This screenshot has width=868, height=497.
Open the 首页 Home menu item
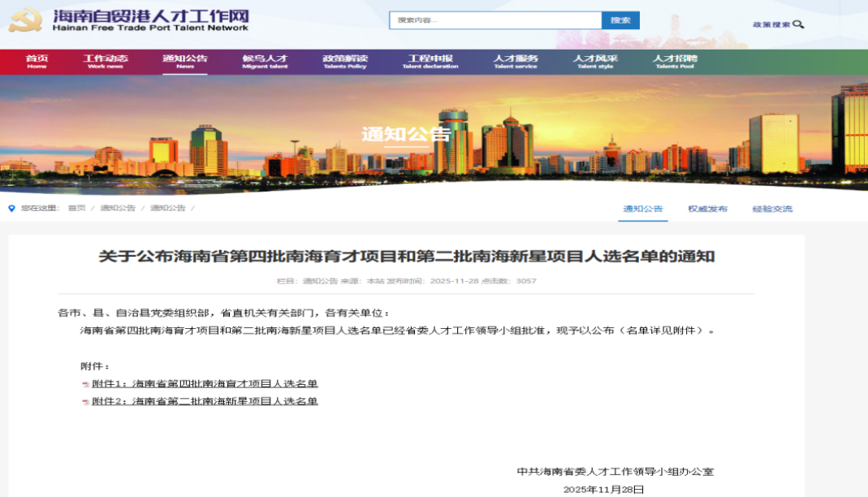tap(37, 62)
